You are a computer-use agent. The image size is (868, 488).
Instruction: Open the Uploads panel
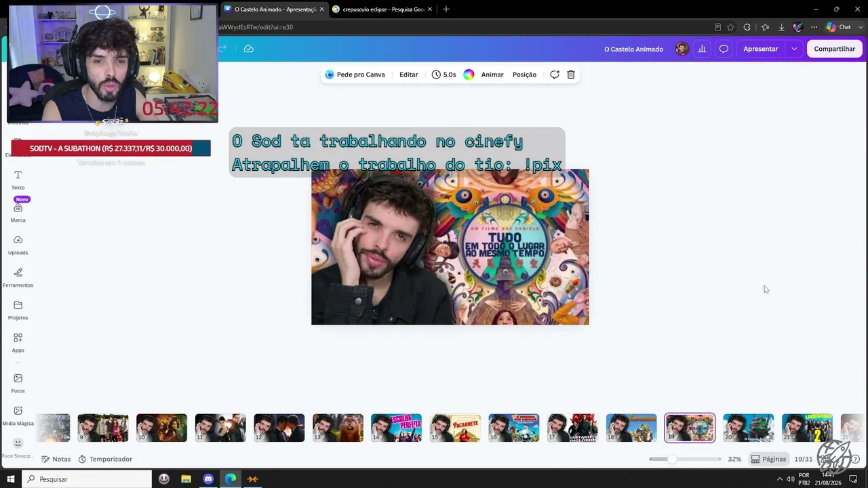point(18,245)
